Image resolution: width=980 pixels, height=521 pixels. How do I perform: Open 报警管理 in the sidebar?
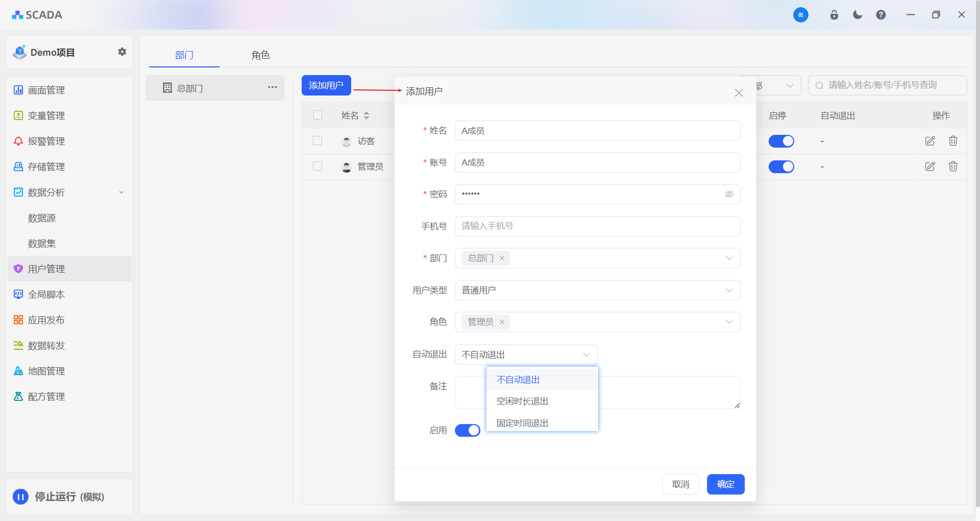tap(46, 141)
